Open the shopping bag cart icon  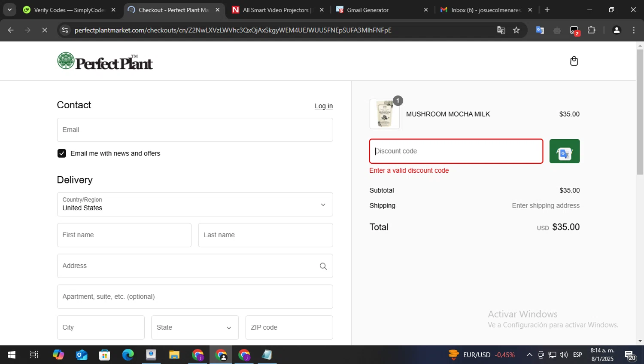[x=574, y=61]
